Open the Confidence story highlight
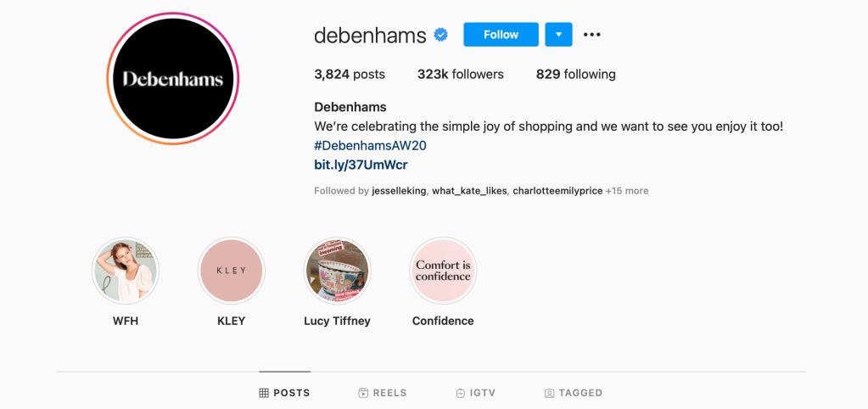This screenshot has width=868, height=409. [x=443, y=271]
